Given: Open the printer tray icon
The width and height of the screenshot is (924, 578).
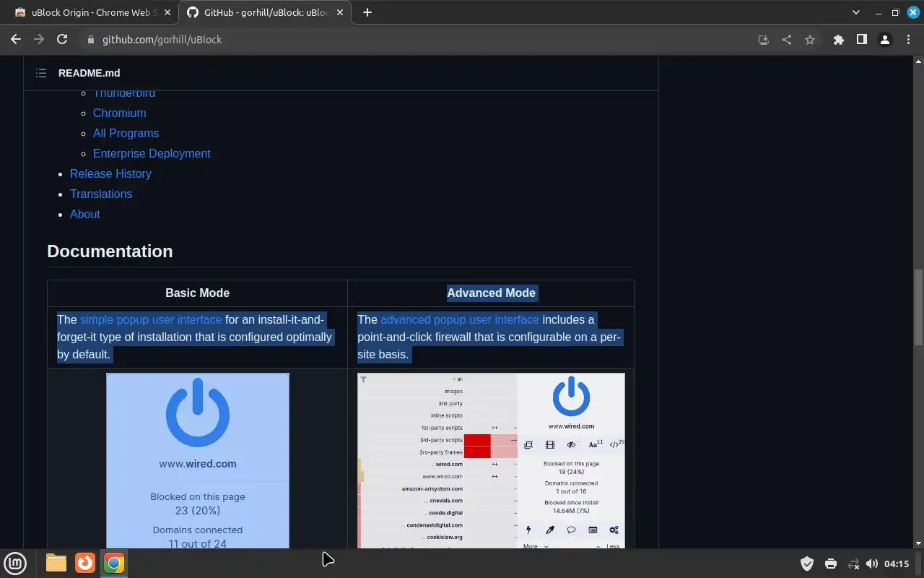Looking at the screenshot, I should pyautogui.click(x=830, y=564).
